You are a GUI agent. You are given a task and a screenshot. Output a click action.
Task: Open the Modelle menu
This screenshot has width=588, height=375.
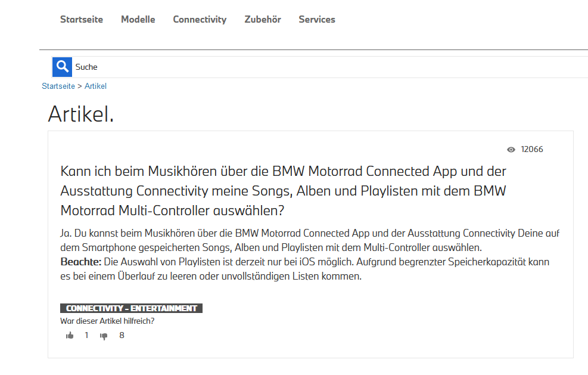coord(138,19)
